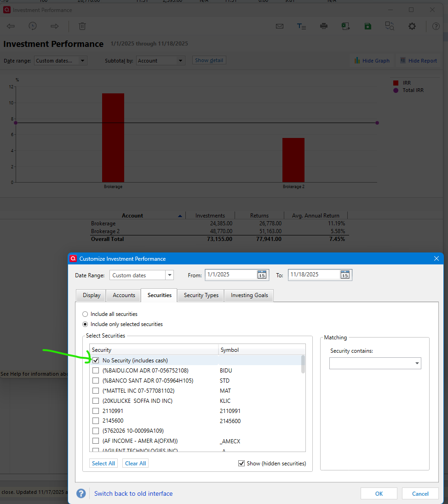Click the Symbol column header

pyautogui.click(x=262, y=349)
